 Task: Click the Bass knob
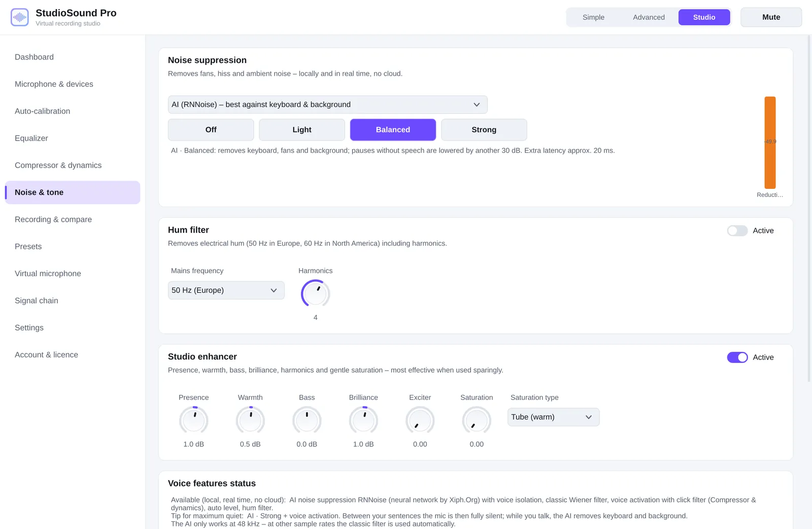click(307, 420)
